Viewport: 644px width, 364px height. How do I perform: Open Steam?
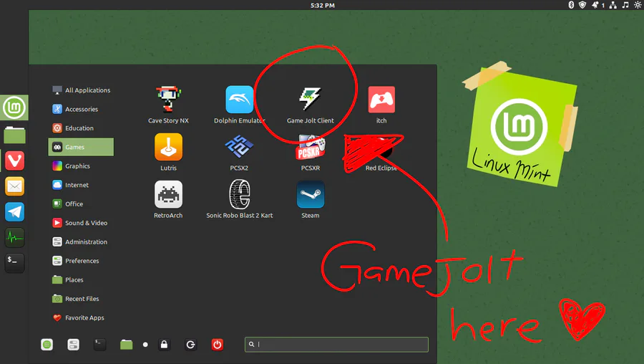click(311, 199)
